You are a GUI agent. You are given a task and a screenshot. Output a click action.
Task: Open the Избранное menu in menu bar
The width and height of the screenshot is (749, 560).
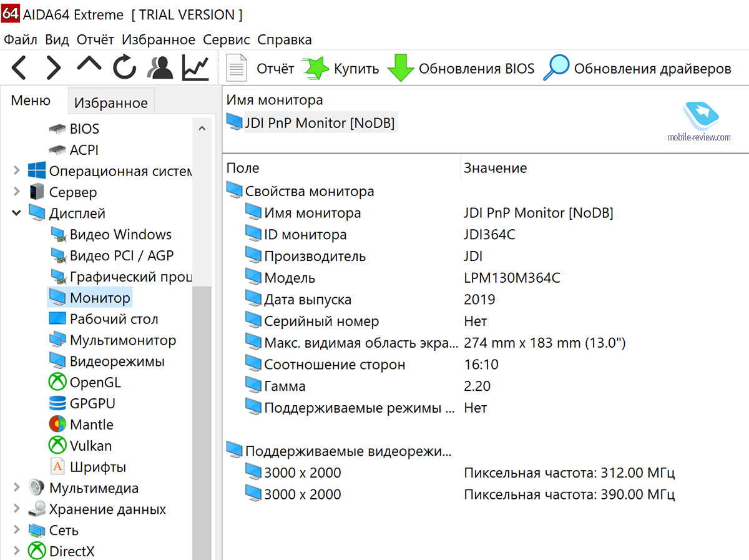(159, 40)
